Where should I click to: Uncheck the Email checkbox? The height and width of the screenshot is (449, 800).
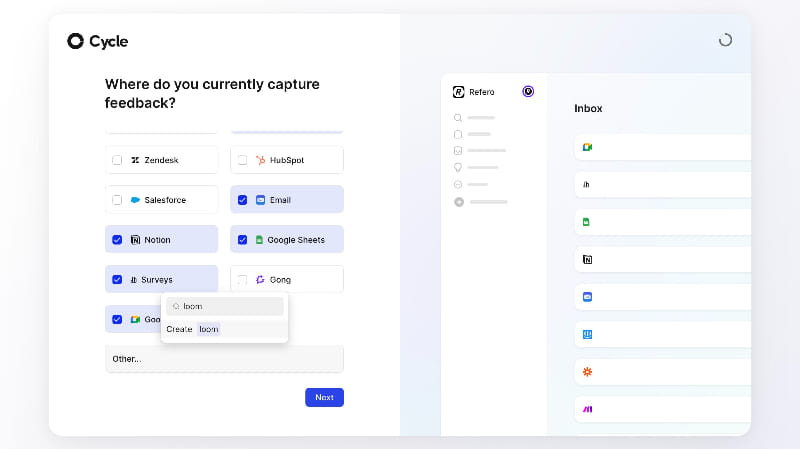pyautogui.click(x=242, y=199)
